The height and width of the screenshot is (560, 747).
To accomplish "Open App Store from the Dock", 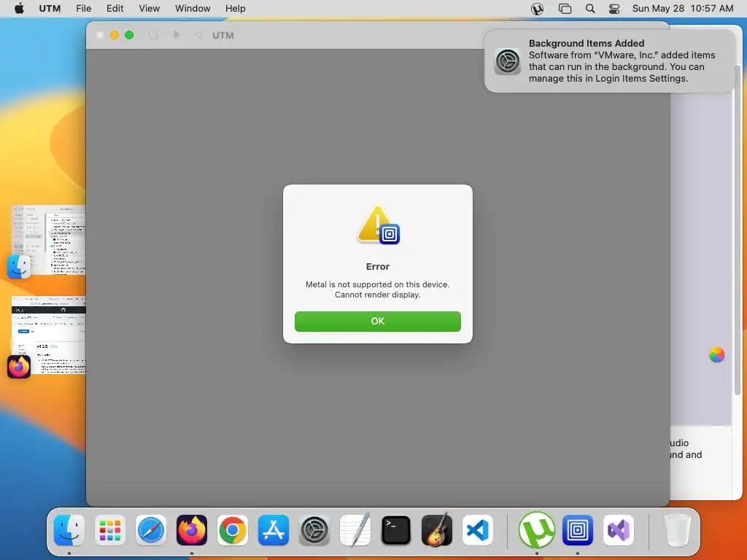I will click(x=274, y=530).
